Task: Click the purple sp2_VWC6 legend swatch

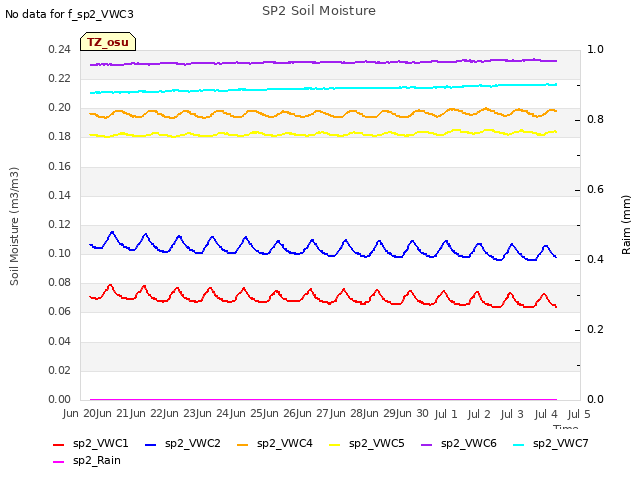Action: (427, 444)
